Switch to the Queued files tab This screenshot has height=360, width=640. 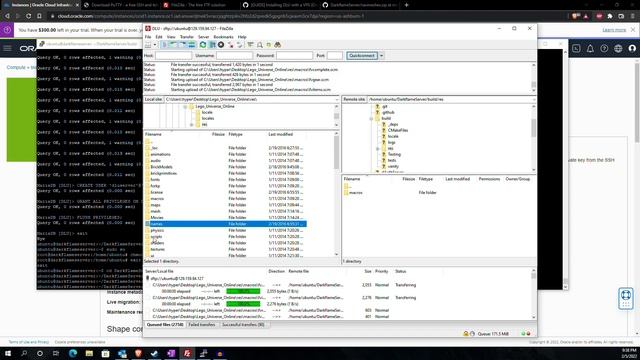[165, 325]
